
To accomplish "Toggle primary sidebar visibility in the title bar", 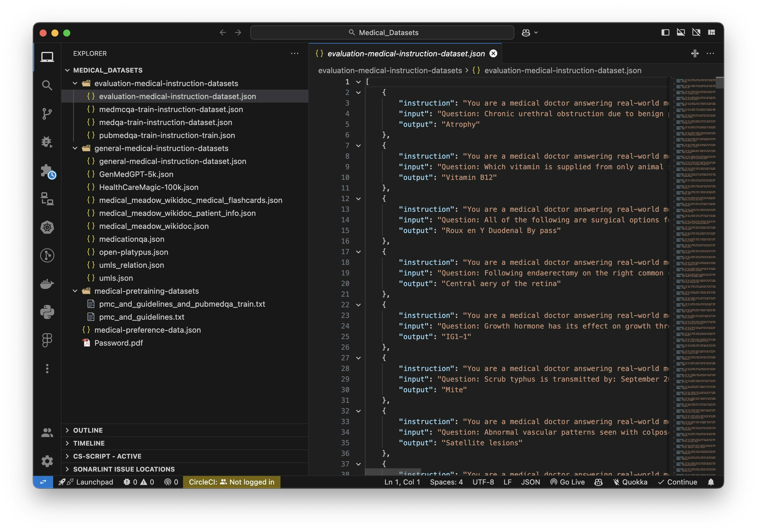I will pyautogui.click(x=665, y=32).
